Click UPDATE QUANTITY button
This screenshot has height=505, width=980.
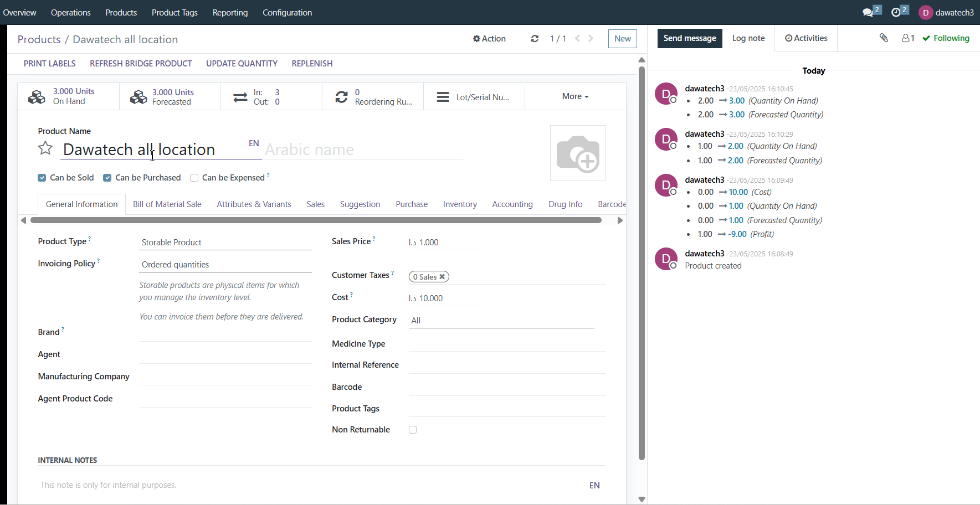[242, 64]
